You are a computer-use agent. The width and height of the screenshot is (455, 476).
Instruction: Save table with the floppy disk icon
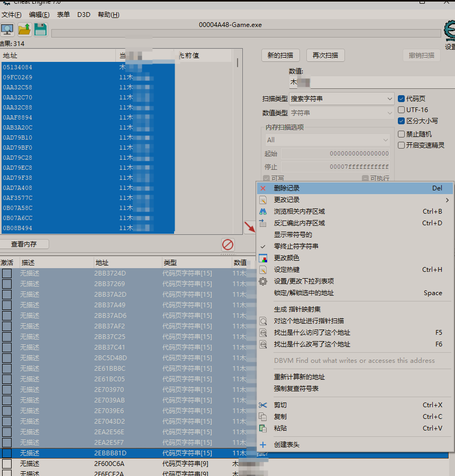pos(40,30)
